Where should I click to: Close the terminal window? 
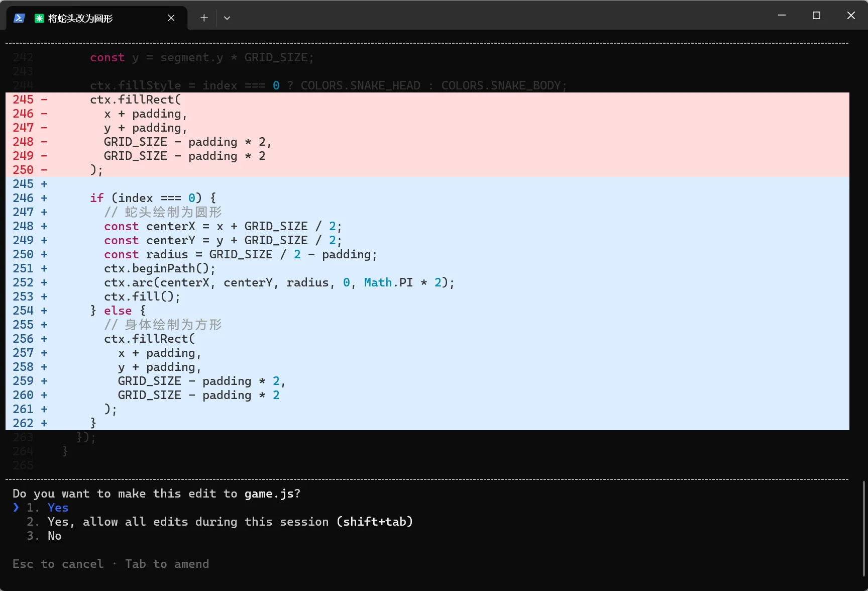point(851,16)
